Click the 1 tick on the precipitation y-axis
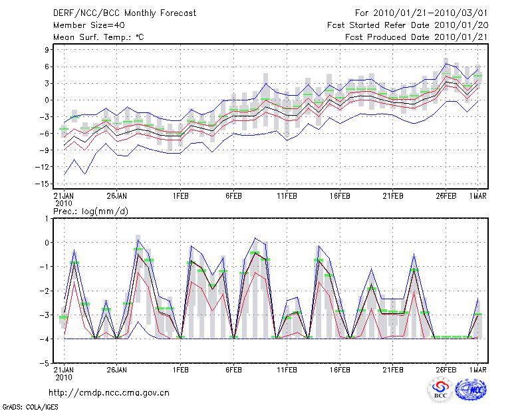The image size is (532, 411). click(x=47, y=218)
